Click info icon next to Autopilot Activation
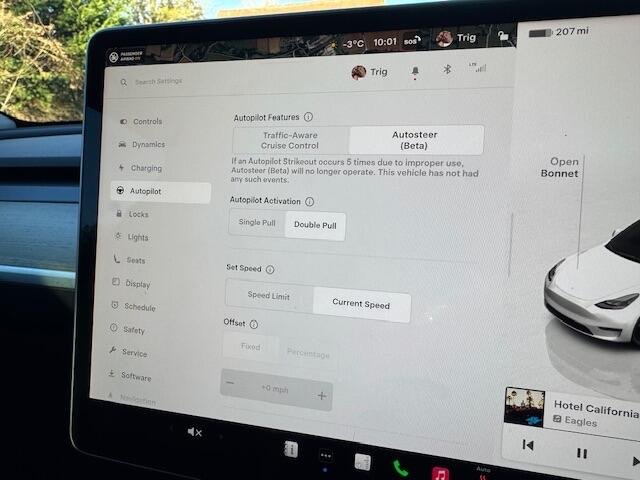Screen dimensions: 640x480 click(309, 201)
